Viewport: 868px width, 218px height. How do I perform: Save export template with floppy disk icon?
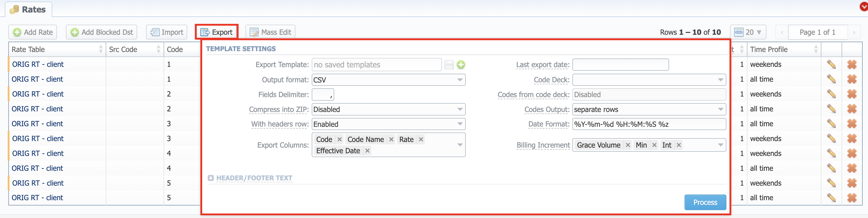click(449, 65)
